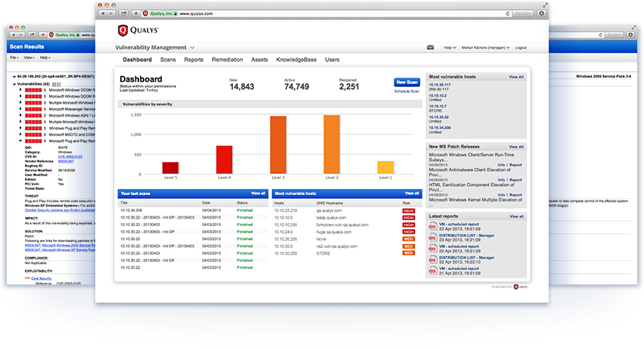
Task: Click the Schedule Scan link under New Scan
Action: (x=407, y=92)
